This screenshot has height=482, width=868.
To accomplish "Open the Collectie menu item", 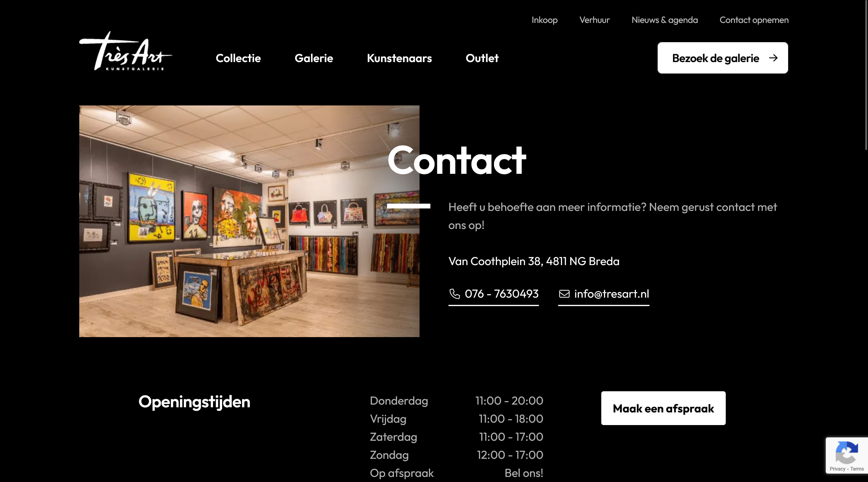I will tap(238, 58).
